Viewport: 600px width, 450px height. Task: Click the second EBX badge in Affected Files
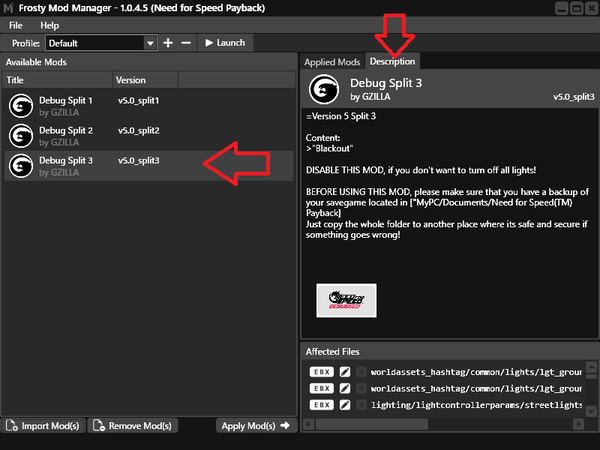pyautogui.click(x=321, y=388)
